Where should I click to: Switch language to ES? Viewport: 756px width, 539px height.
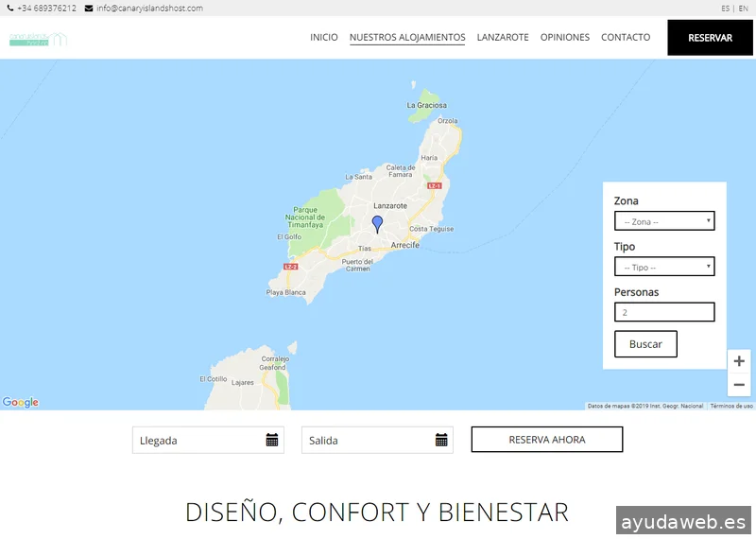point(725,9)
